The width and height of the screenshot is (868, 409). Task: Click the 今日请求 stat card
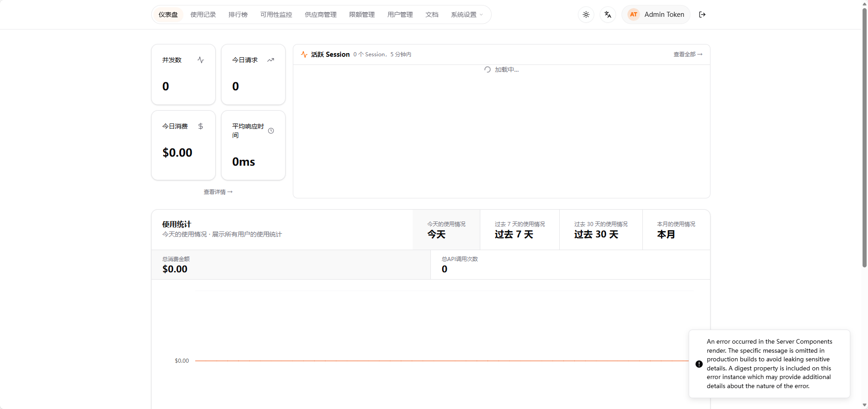253,74
